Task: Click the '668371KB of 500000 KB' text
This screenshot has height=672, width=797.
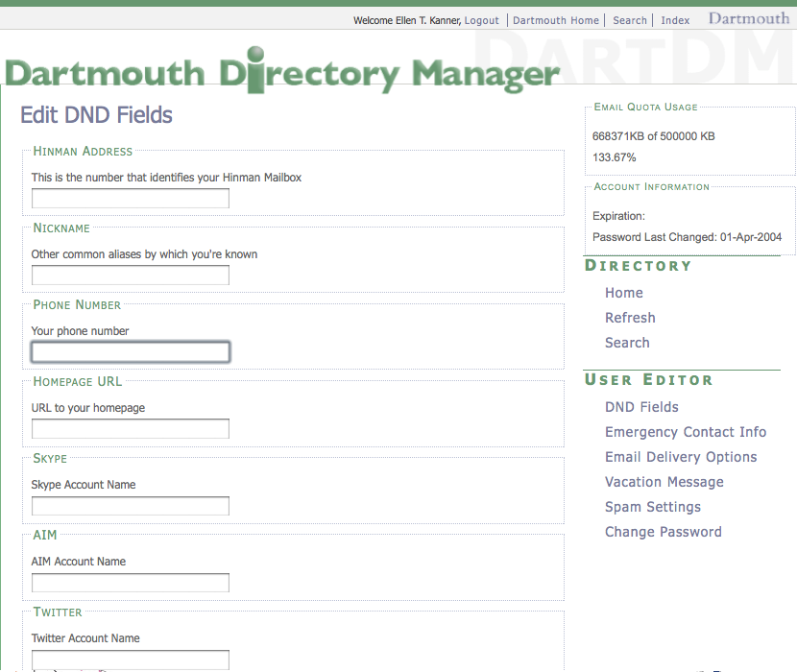Action: (653, 136)
